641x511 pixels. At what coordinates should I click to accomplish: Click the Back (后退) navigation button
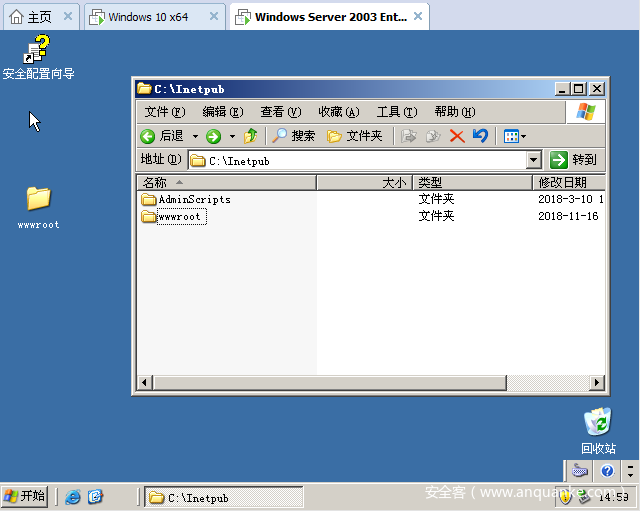(x=162, y=136)
